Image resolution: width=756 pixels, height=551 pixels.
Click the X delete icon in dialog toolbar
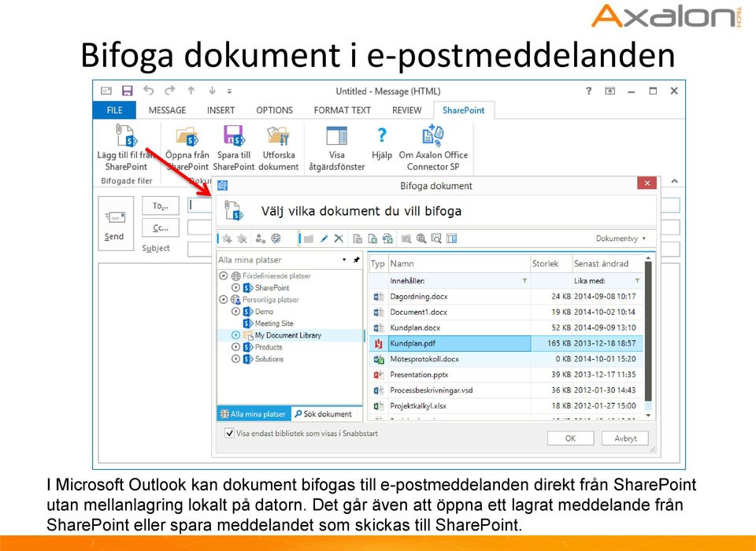(339, 239)
